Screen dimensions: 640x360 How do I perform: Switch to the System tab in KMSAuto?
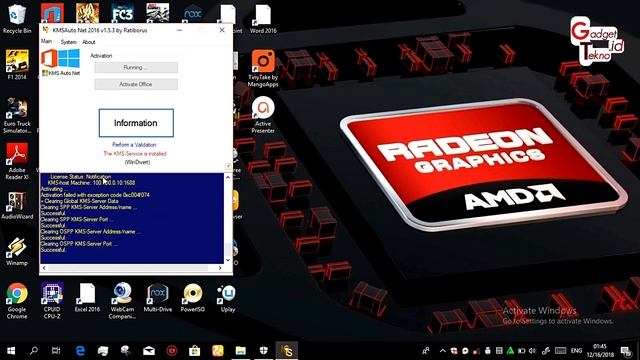click(69, 42)
